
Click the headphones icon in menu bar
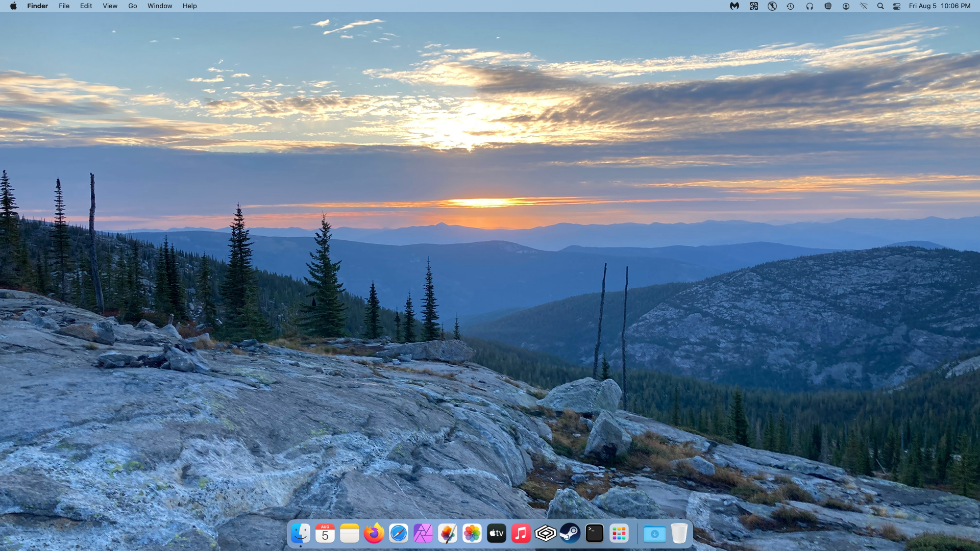click(810, 6)
